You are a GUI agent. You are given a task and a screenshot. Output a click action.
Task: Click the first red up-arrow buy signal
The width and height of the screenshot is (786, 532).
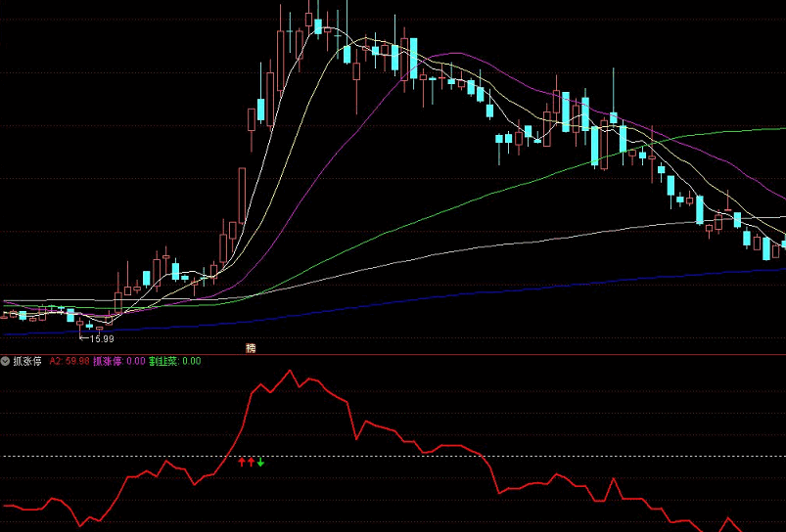click(x=242, y=462)
